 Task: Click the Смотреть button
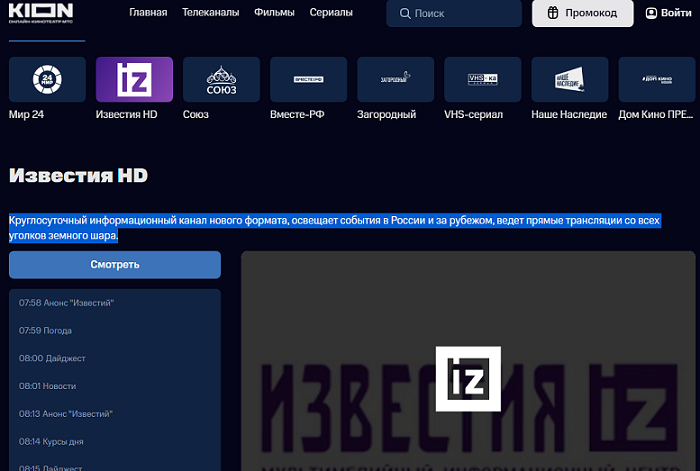point(115,265)
